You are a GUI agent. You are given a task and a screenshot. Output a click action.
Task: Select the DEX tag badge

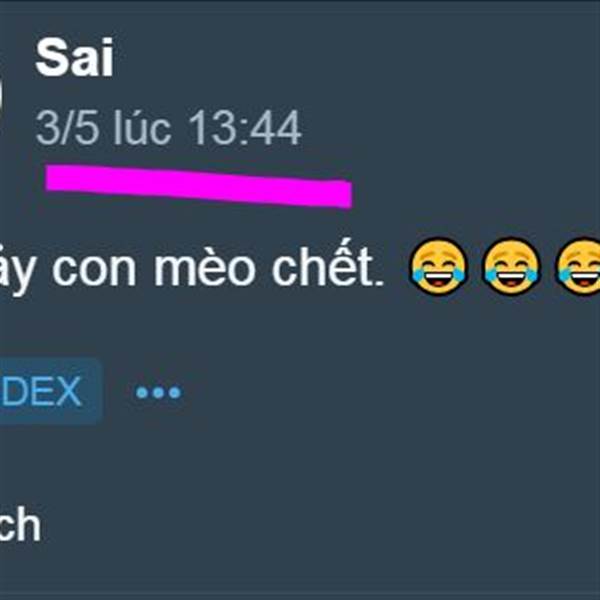click(x=50, y=391)
